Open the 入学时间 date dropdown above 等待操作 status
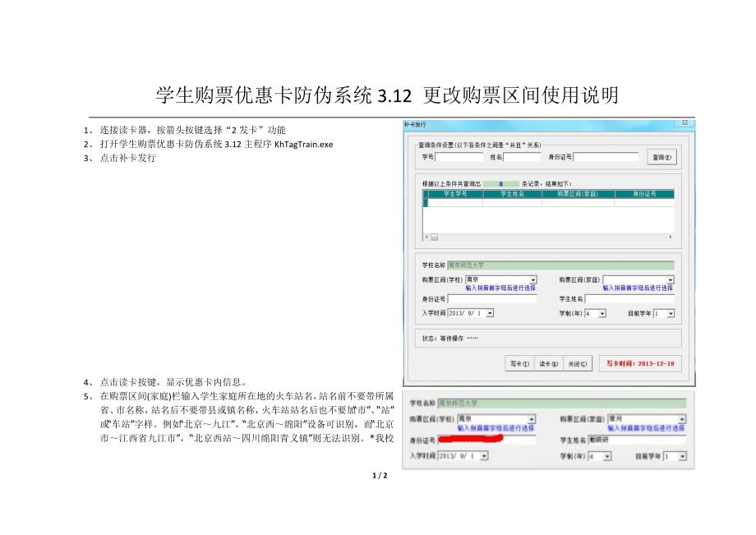 [x=491, y=313]
